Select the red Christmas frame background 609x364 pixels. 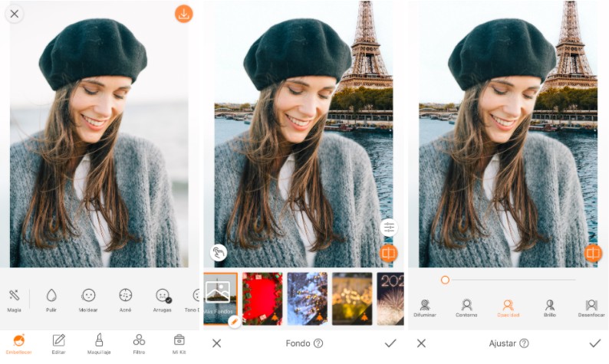click(262, 298)
